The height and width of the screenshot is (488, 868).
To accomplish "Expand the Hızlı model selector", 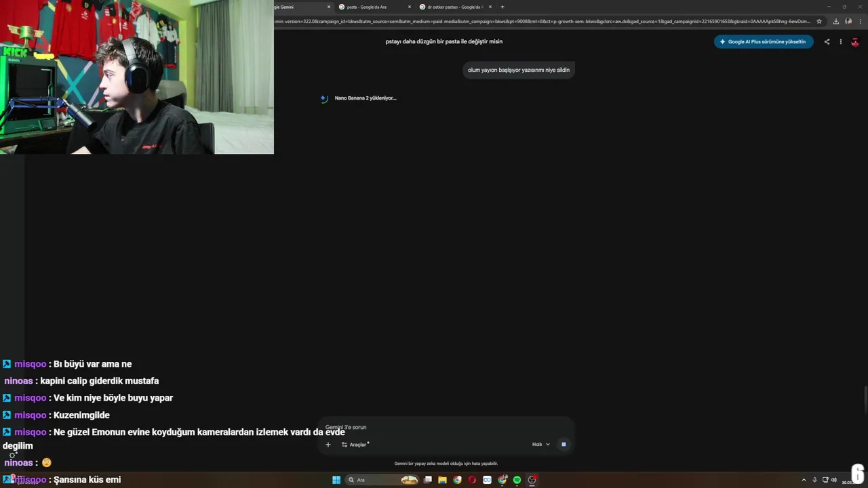I will click(x=541, y=445).
